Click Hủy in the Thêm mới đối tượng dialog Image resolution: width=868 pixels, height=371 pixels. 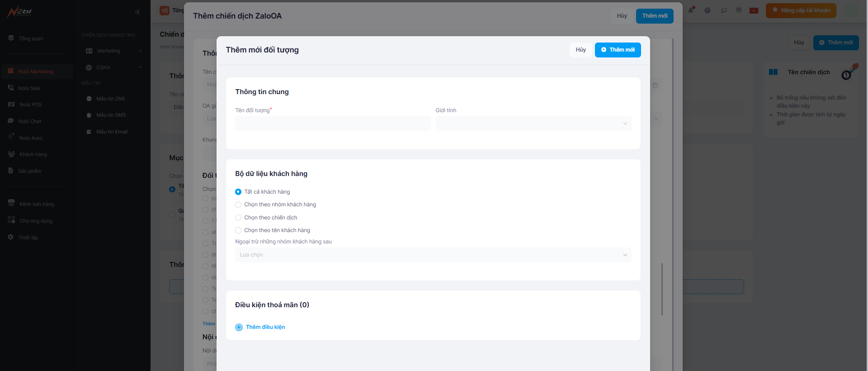coord(580,50)
